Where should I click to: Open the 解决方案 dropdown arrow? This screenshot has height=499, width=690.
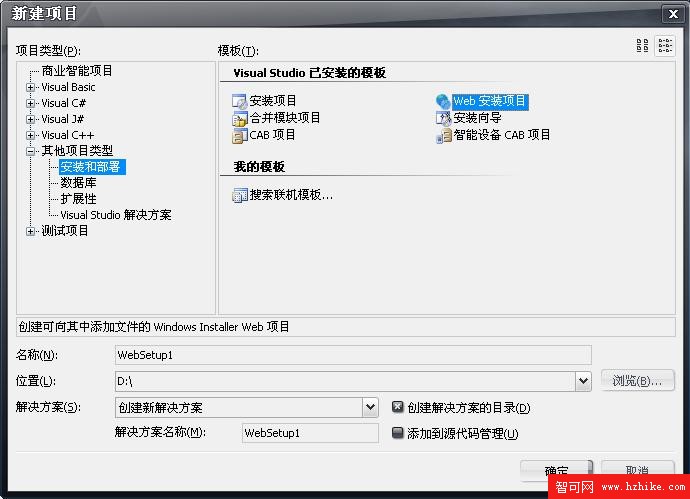point(371,407)
